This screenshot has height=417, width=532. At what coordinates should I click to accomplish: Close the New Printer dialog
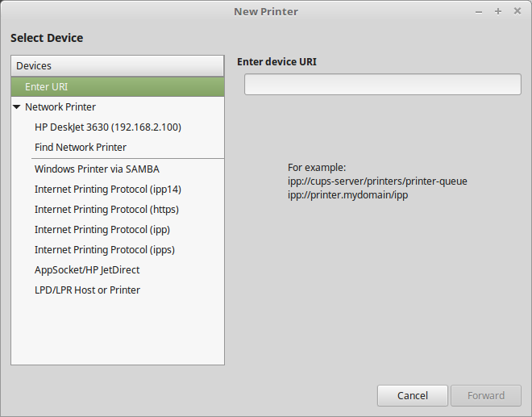coord(517,11)
